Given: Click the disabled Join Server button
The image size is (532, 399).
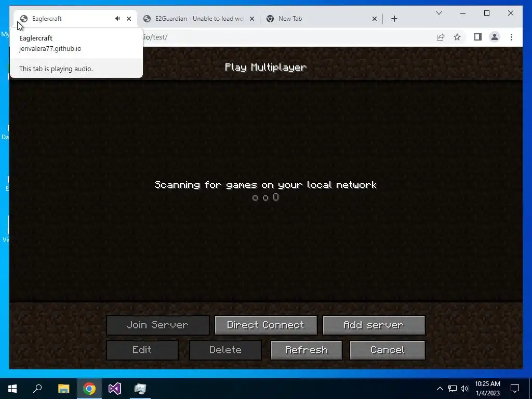Looking at the screenshot, I should (158, 325).
